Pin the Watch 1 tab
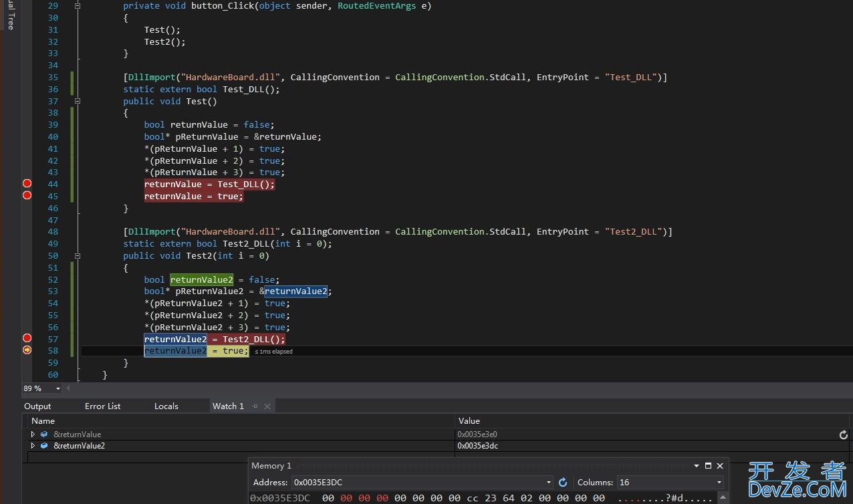This screenshot has width=853, height=504. pos(255,406)
